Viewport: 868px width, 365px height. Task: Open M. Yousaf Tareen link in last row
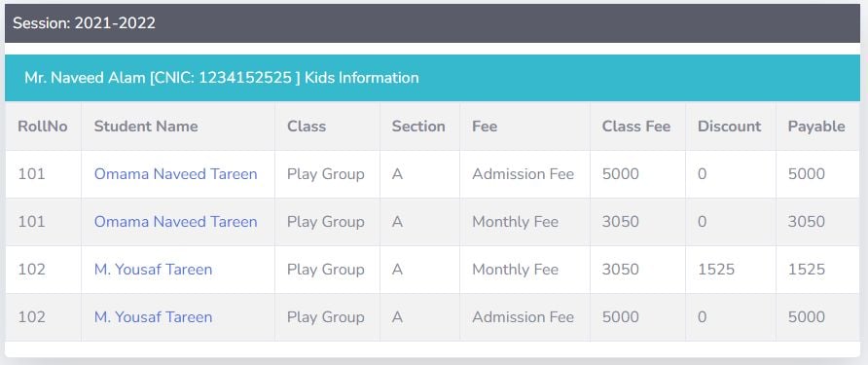[153, 316]
